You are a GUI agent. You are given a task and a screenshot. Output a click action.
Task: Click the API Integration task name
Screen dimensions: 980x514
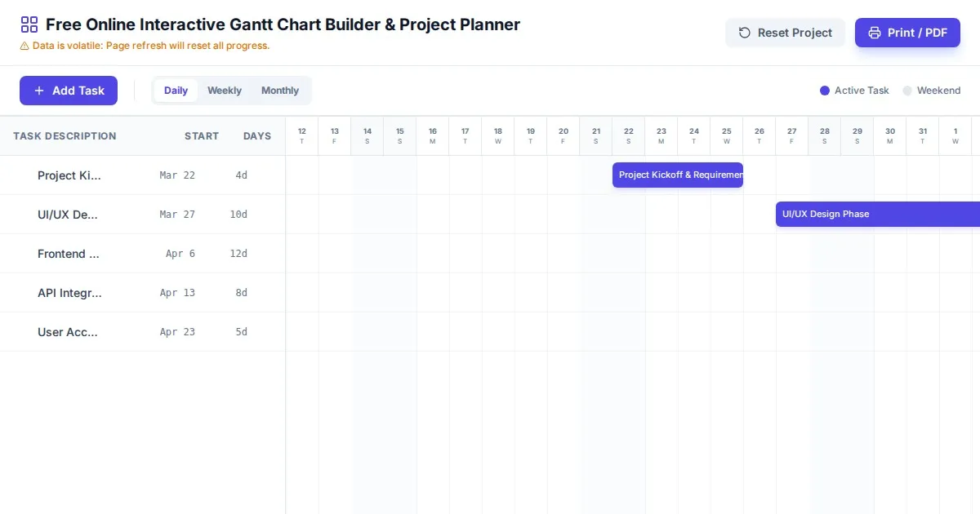point(69,293)
